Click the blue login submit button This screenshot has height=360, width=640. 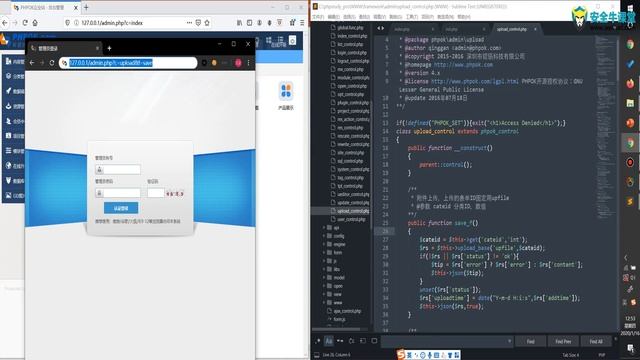click(x=121, y=208)
